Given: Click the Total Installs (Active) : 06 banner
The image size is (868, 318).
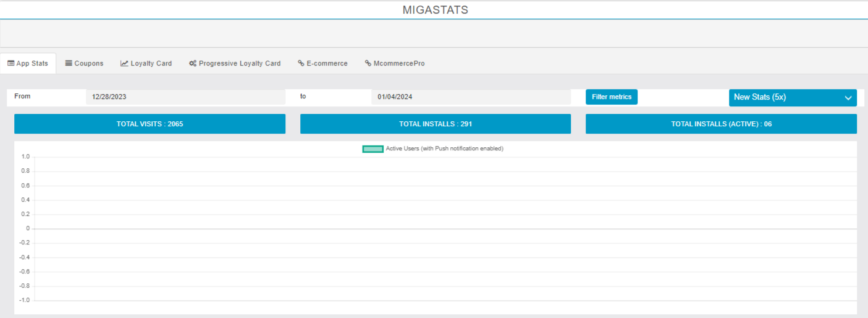Looking at the screenshot, I should pyautogui.click(x=721, y=124).
